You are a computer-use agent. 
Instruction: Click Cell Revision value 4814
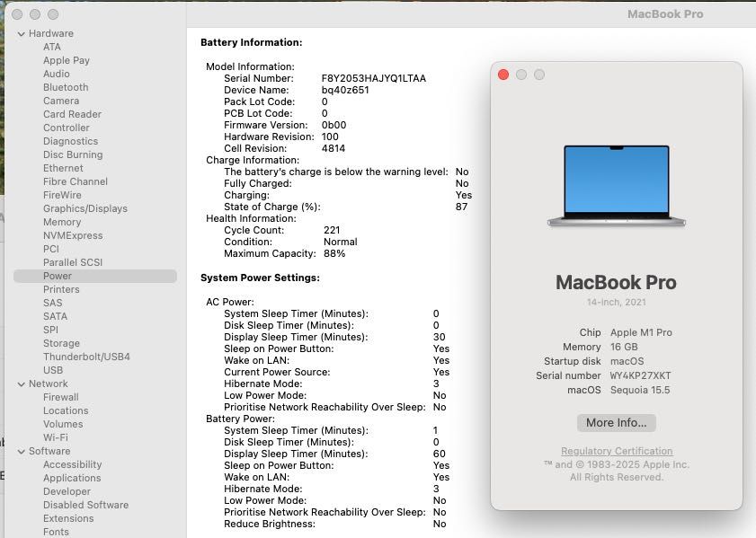[x=334, y=149]
